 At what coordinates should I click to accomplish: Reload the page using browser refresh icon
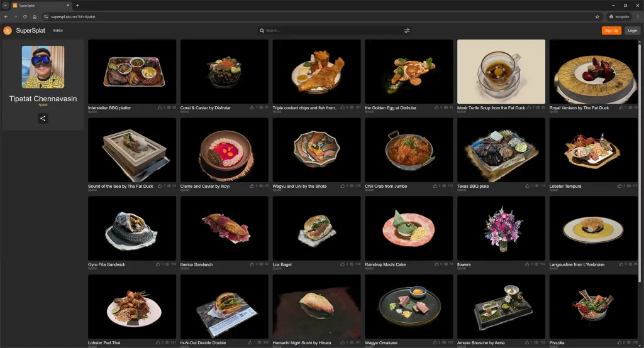25,16
